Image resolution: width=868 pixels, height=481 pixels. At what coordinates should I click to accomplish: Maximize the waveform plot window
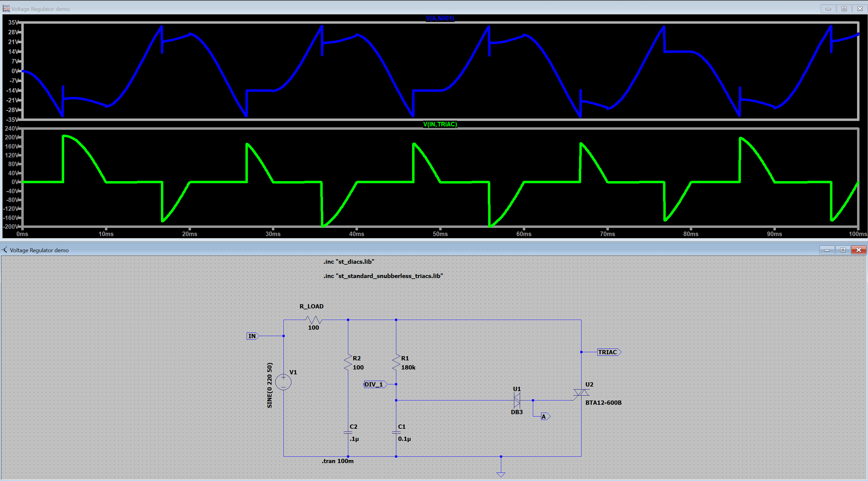click(x=844, y=9)
